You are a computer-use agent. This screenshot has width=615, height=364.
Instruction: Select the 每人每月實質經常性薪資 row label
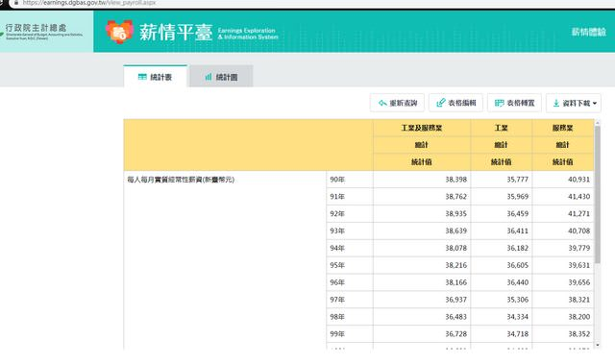(x=181, y=180)
